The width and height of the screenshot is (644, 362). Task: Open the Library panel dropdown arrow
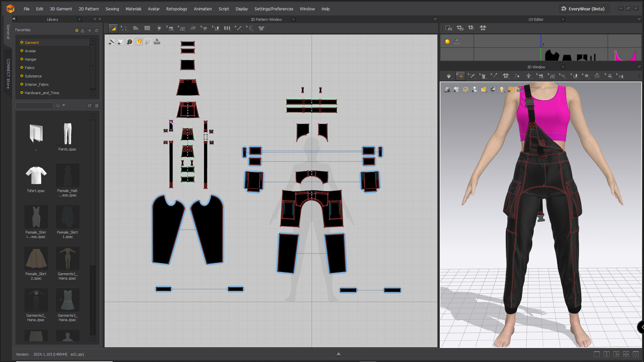point(80,19)
